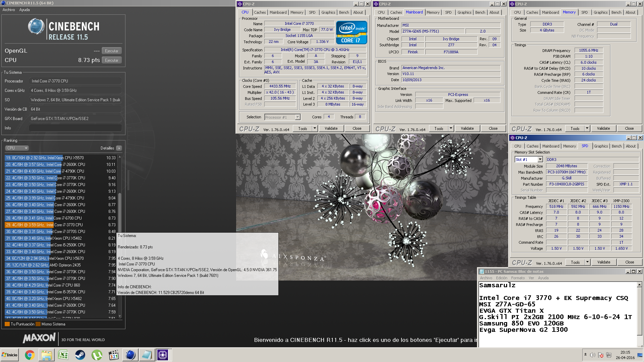Image resolution: width=644 pixels, height=362 pixels.
Task: Select ranking row 19 Xeon X5570
Action: click(x=60, y=158)
